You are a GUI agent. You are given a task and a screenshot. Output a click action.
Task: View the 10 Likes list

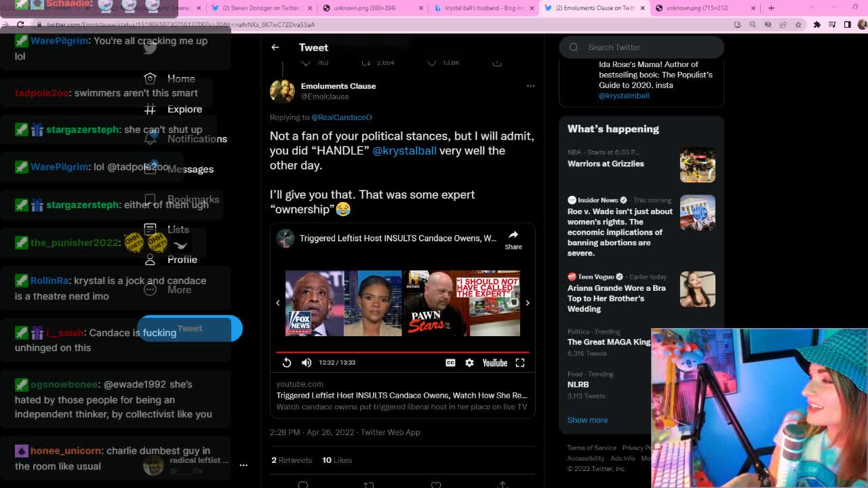(x=337, y=460)
